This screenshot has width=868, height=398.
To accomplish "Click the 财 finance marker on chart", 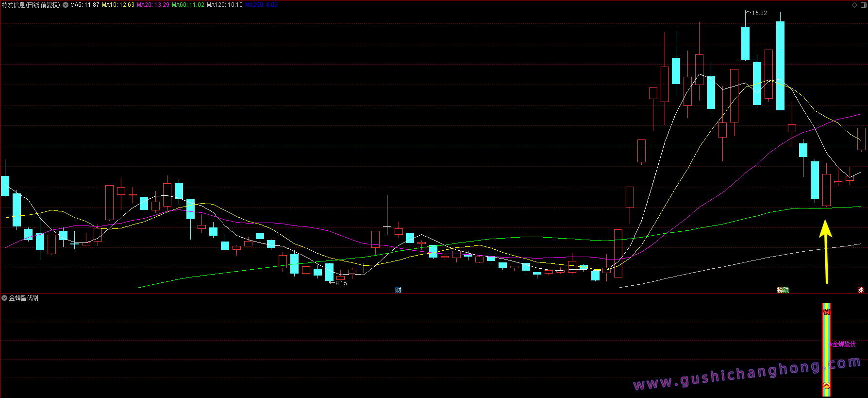I will [x=398, y=290].
